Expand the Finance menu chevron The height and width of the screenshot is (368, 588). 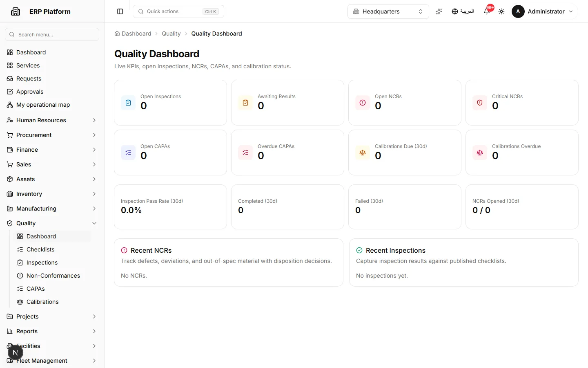pyautogui.click(x=94, y=150)
